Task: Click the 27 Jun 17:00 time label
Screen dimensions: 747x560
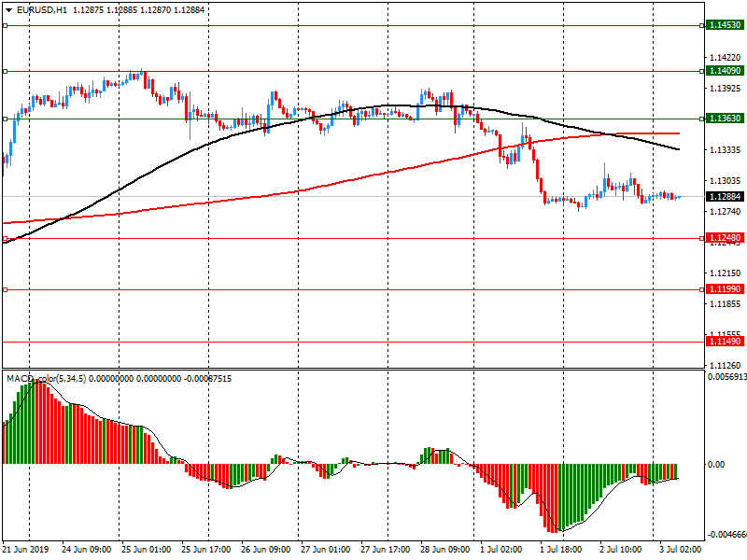Action: tap(385, 550)
